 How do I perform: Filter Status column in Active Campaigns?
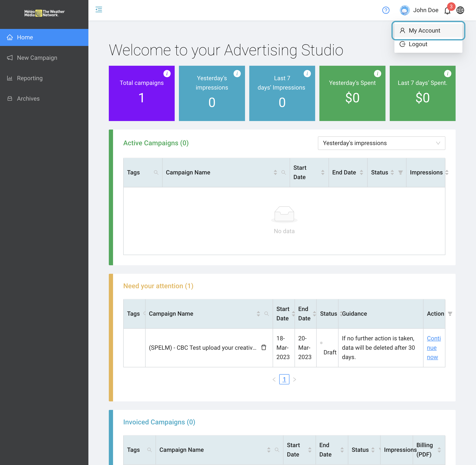(400, 173)
